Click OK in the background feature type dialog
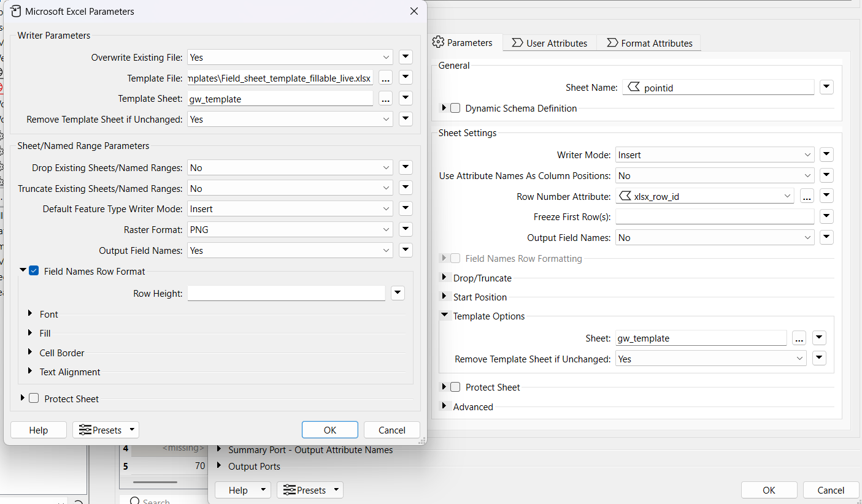Image resolution: width=862 pixels, height=504 pixels. (x=769, y=490)
